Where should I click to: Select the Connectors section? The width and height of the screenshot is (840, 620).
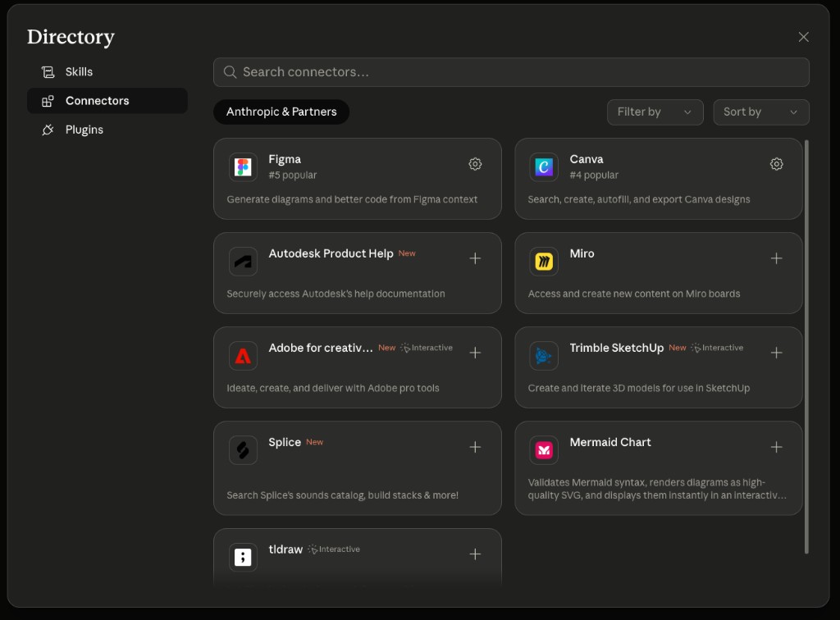click(107, 101)
